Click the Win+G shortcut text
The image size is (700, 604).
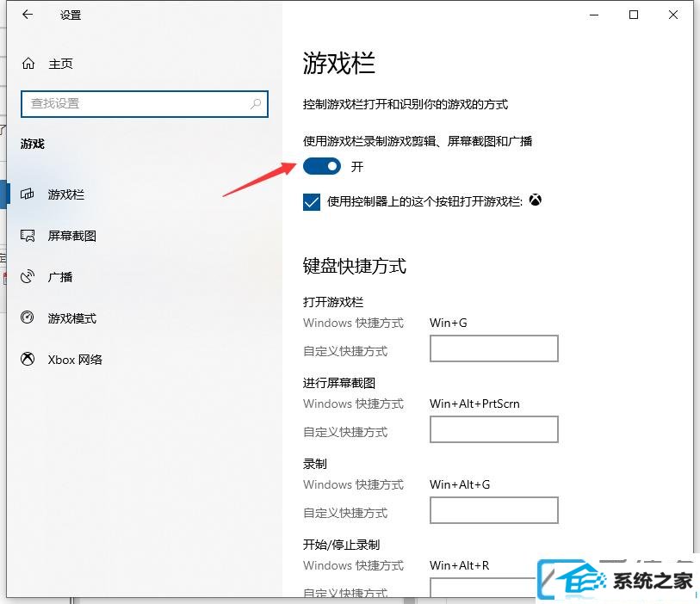point(449,323)
